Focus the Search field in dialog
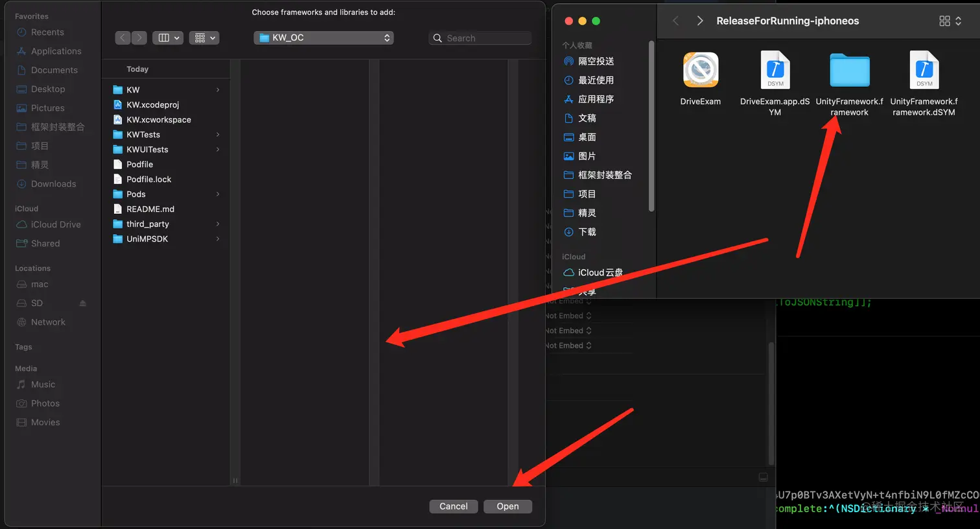This screenshot has width=980, height=529. tap(480, 38)
